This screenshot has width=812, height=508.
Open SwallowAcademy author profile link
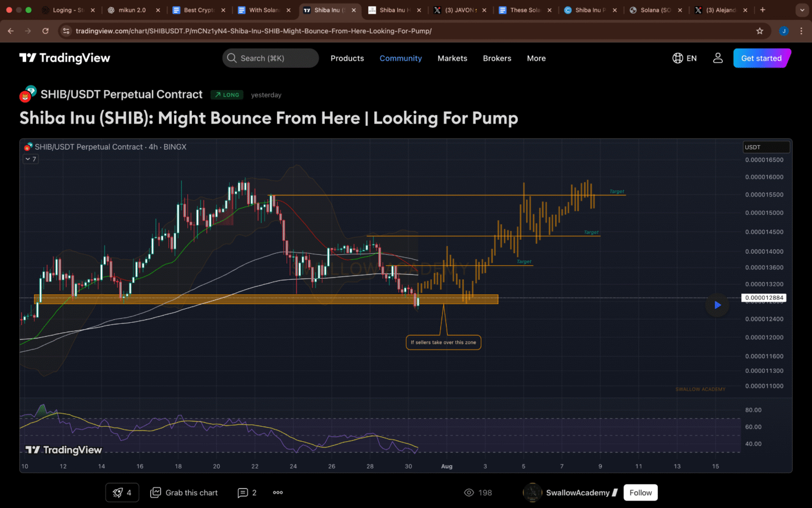(x=578, y=492)
